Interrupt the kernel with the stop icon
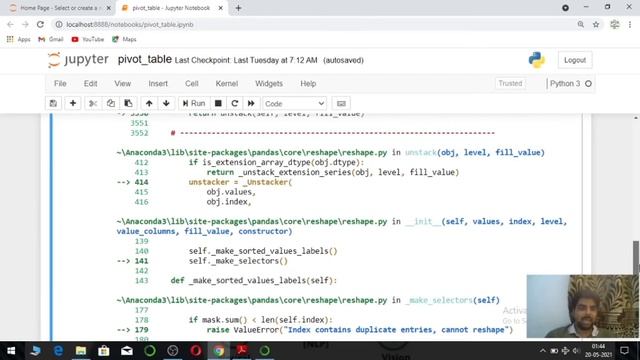This screenshot has height=360, width=640. pyautogui.click(x=218, y=104)
